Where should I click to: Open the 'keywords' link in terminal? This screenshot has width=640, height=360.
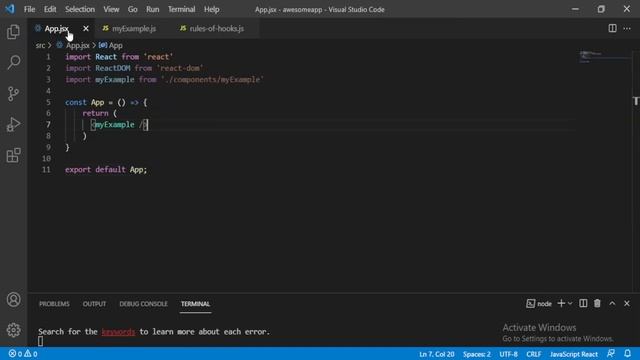(118, 331)
